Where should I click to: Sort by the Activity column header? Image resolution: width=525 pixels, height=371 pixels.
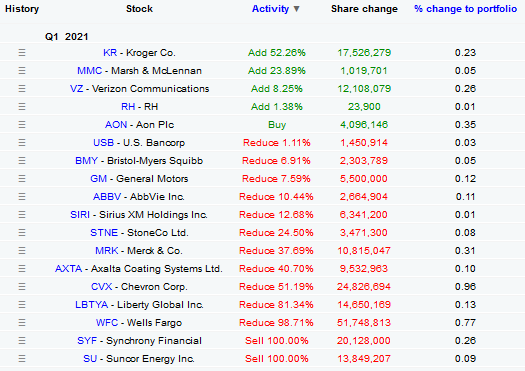click(x=270, y=9)
